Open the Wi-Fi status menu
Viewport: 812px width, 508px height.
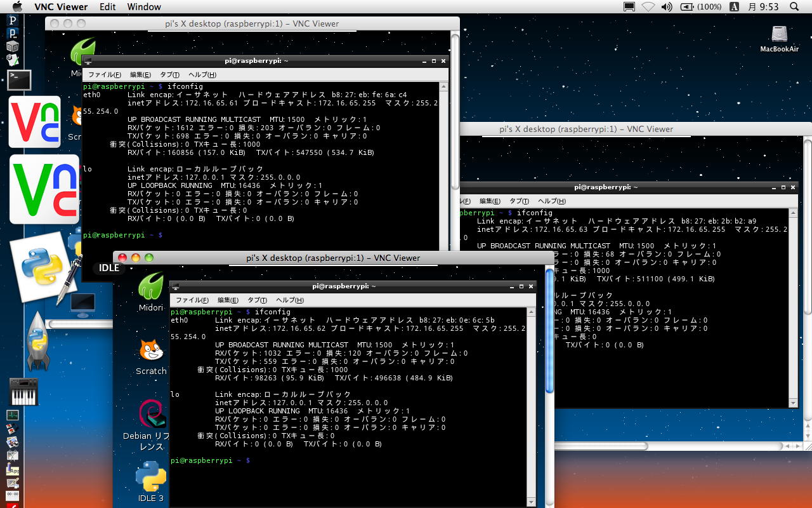point(648,7)
